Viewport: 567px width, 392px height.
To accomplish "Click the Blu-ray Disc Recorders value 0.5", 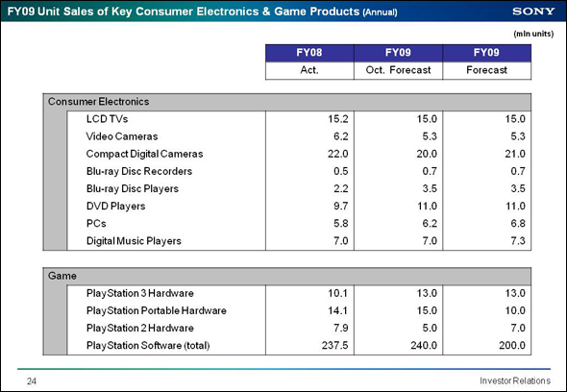I will [341, 171].
